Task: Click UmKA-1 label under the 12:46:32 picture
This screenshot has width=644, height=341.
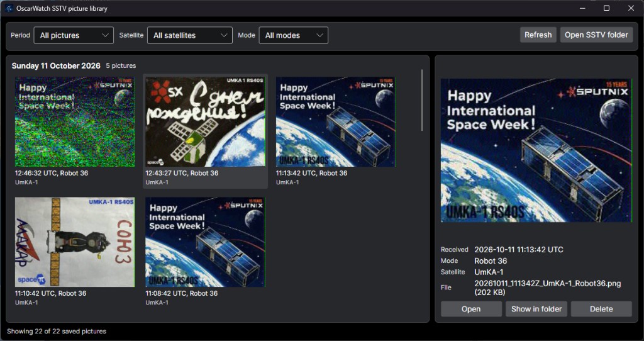Action: 26,182
